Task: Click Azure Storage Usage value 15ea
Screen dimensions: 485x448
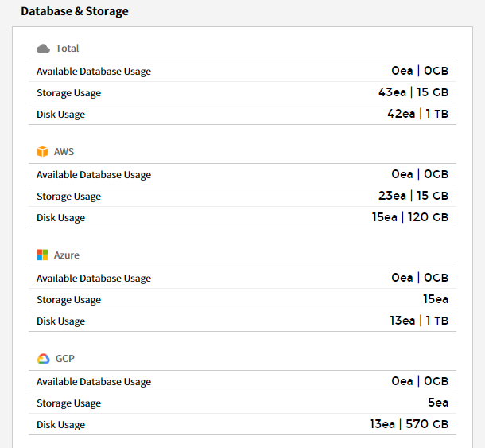Action: coord(435,300)
